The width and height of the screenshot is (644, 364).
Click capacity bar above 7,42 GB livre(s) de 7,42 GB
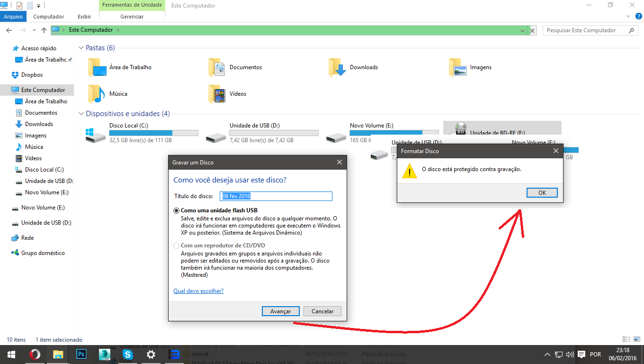pos(274,133)
